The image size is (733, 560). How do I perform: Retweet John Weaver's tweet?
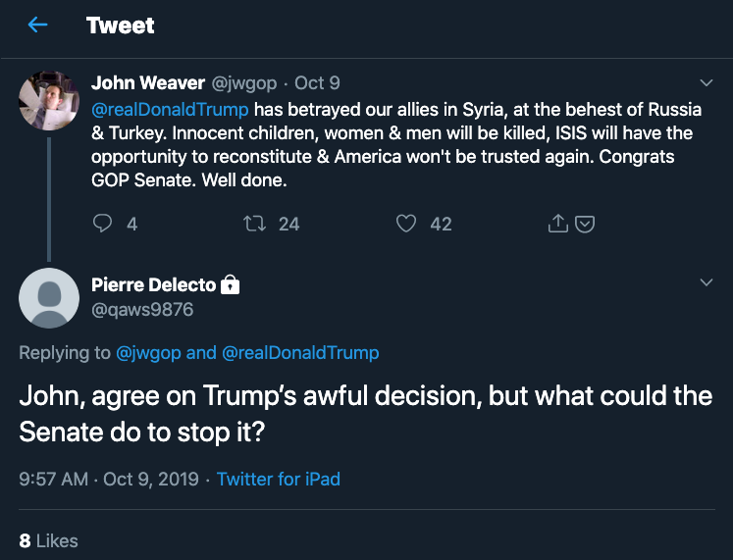point(254,224)
